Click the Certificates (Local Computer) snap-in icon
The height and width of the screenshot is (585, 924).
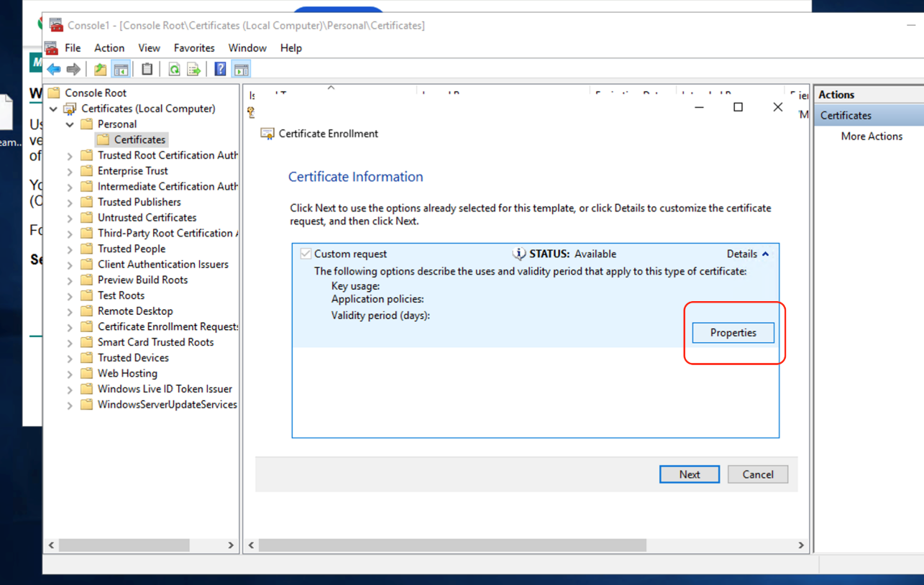pos(70,109)
